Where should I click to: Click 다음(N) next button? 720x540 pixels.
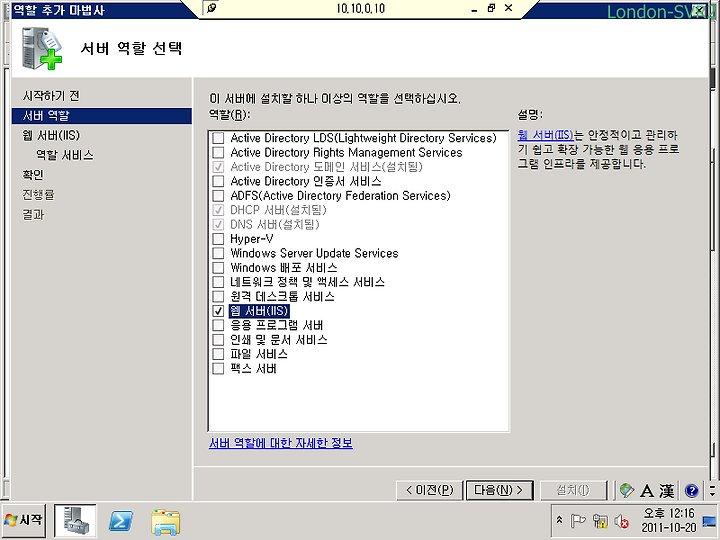(499, 490)
